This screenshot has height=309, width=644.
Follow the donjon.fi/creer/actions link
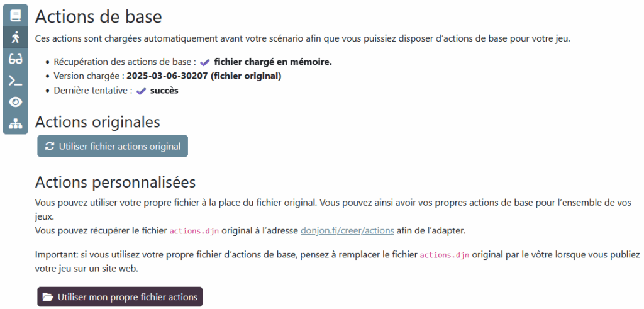click(x=347, y=230)
